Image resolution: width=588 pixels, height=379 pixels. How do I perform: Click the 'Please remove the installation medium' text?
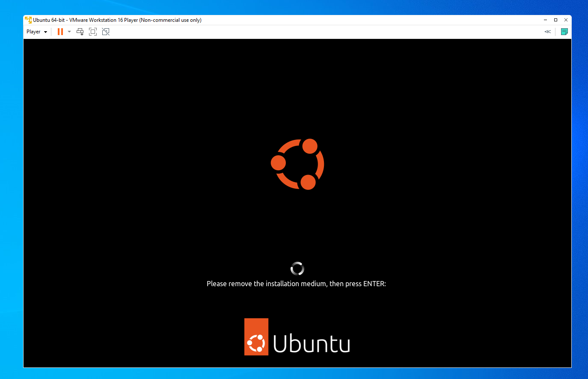click(x=296, y=284)
